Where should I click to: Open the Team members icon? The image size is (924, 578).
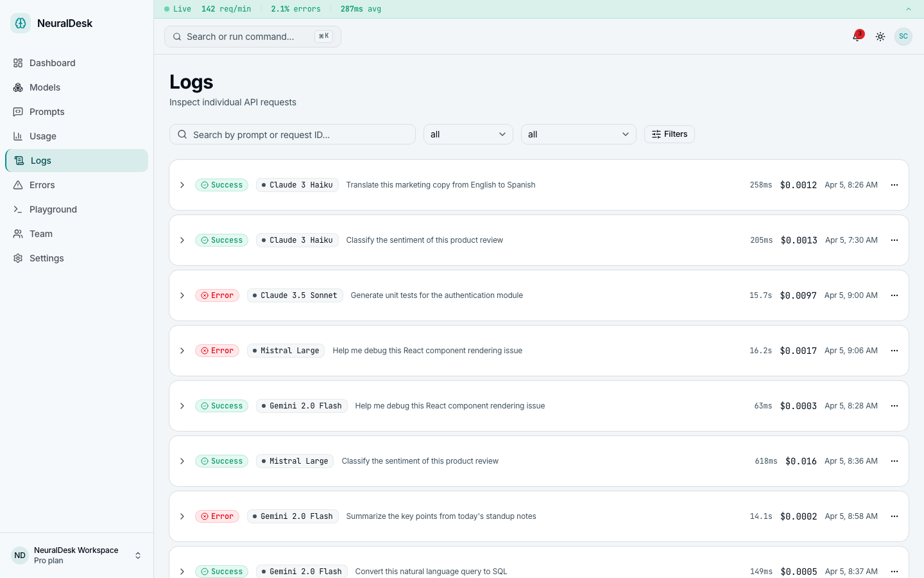(18, 234)
